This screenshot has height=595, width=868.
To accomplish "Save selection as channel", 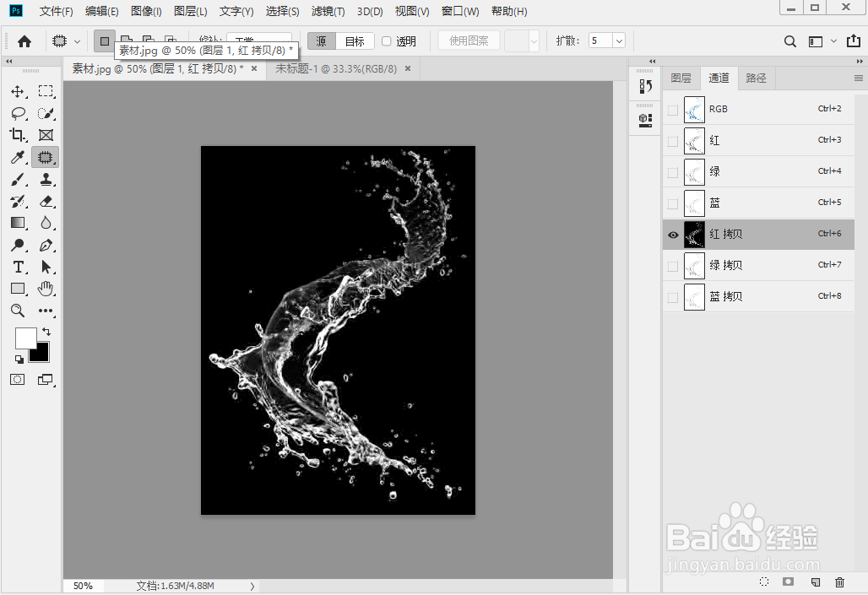I will 789,581.
